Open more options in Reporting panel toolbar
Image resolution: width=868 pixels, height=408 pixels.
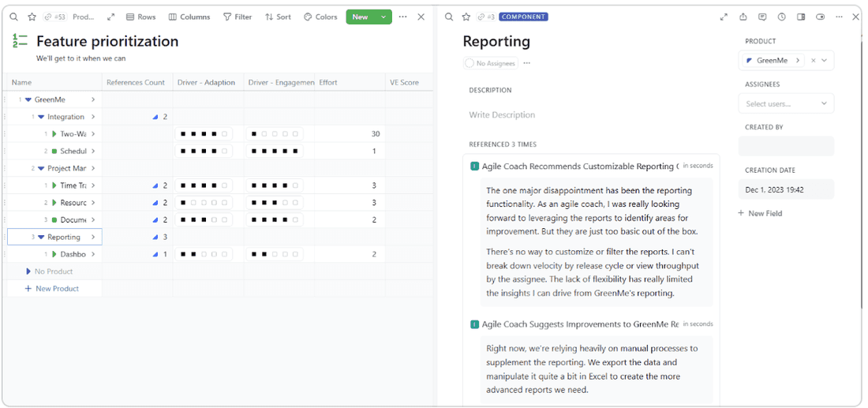840,17
